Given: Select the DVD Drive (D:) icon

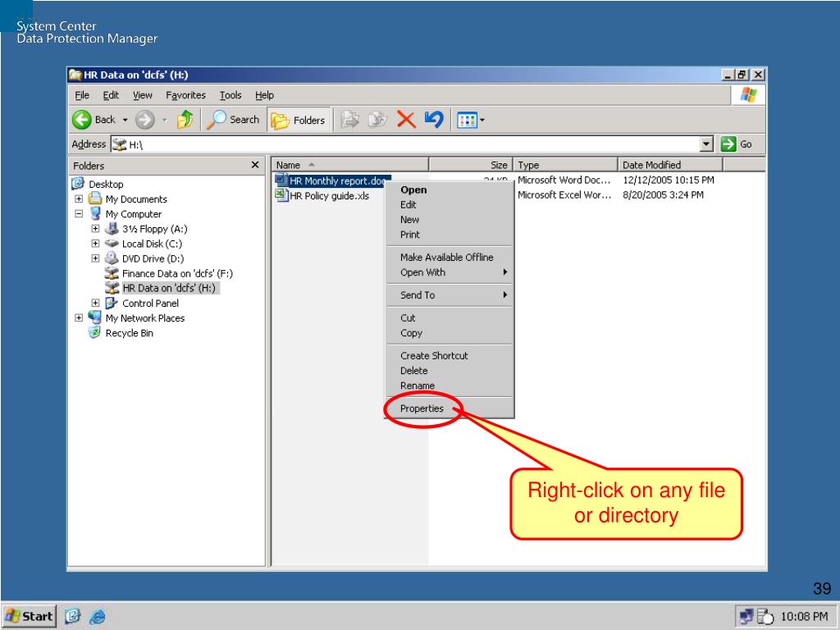Looking at the screenshot, I should [x=112, y=258].
